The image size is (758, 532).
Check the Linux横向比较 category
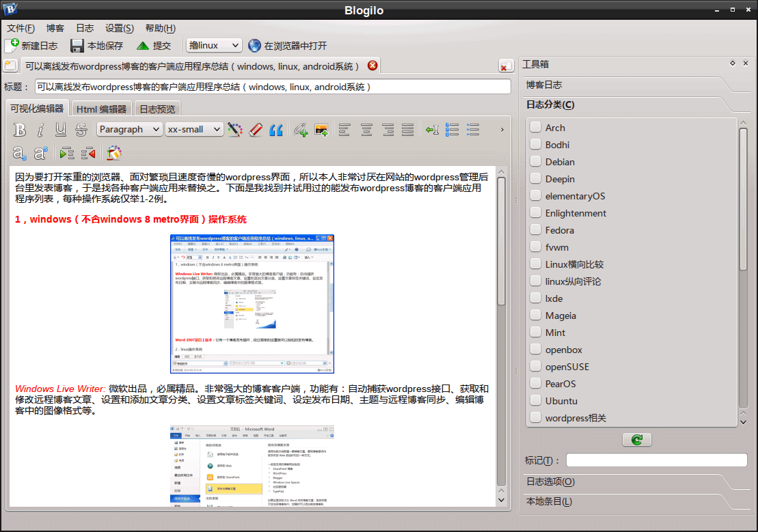(x=535, y=264)
